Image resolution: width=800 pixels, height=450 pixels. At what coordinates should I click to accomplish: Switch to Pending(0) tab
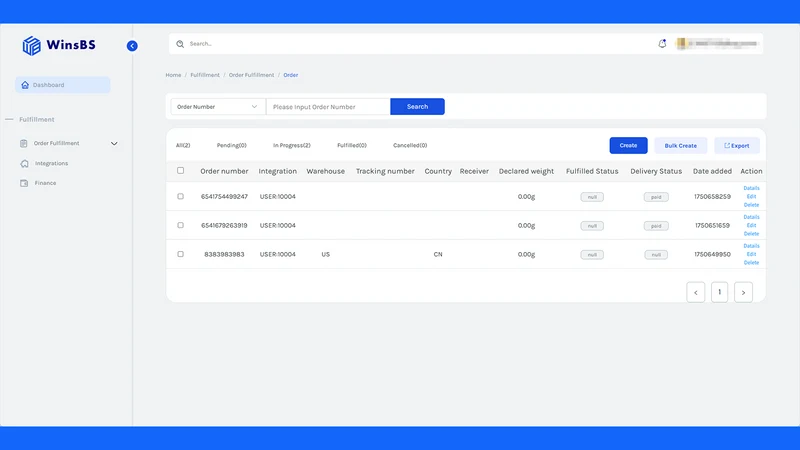click(232, 145)
